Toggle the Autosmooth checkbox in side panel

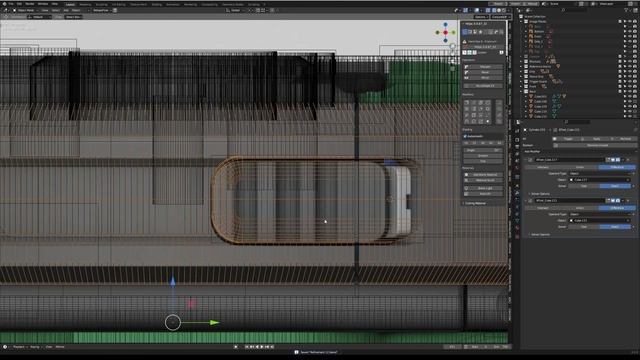[x=465, y=136]
